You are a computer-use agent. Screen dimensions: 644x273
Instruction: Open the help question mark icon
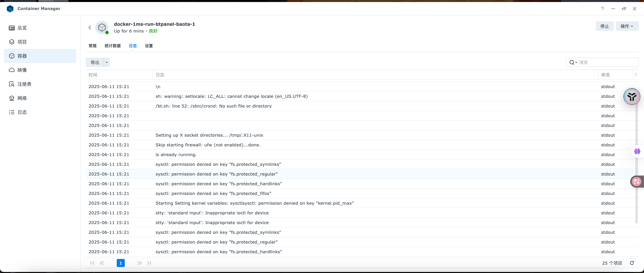tap(602, 9)
